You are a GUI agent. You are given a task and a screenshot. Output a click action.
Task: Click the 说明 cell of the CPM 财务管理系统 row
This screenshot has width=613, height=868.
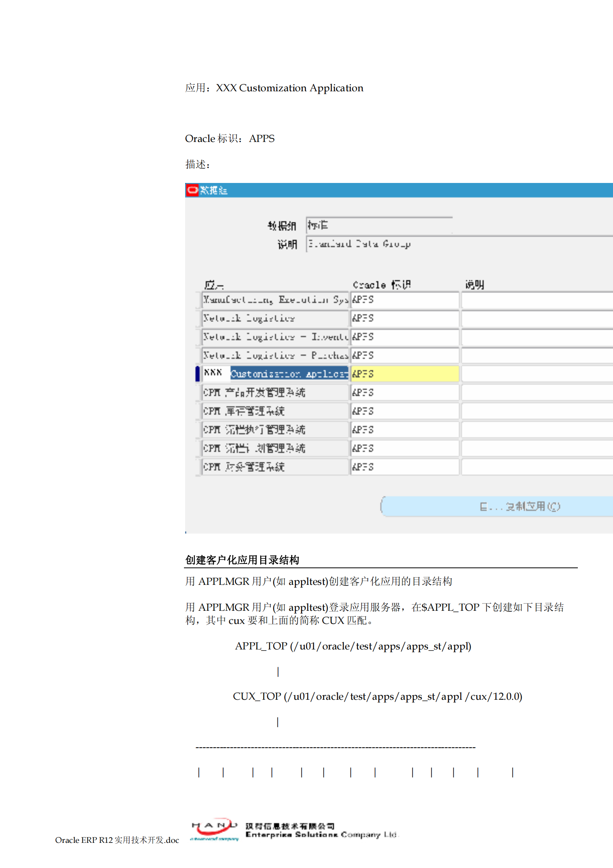tap(537, 467)
